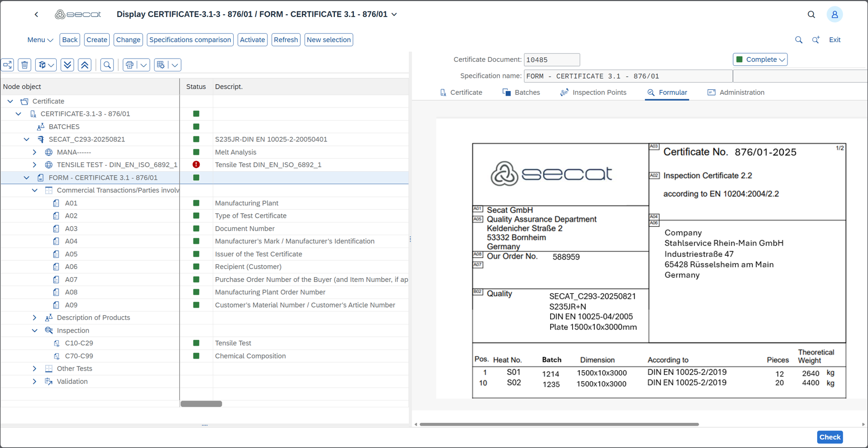Click the magnifier search icon in tree toolbar
This screenshot has height=448, width=868.
[x=107, y=65]
